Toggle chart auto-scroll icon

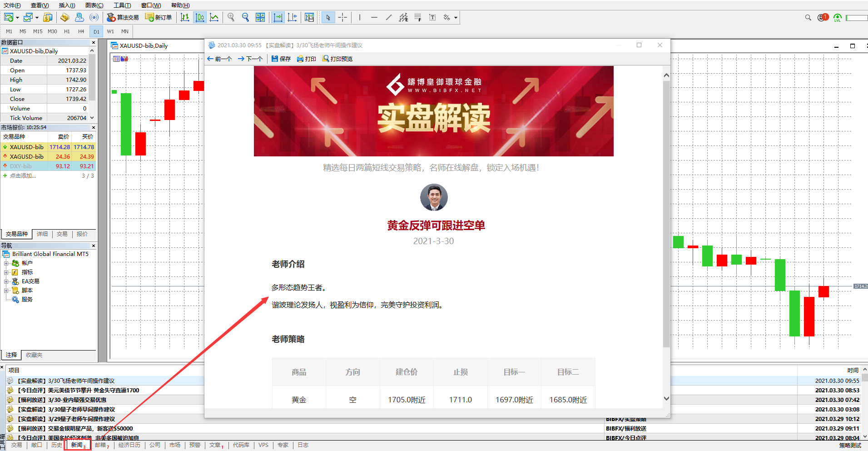tap(278, 17)
